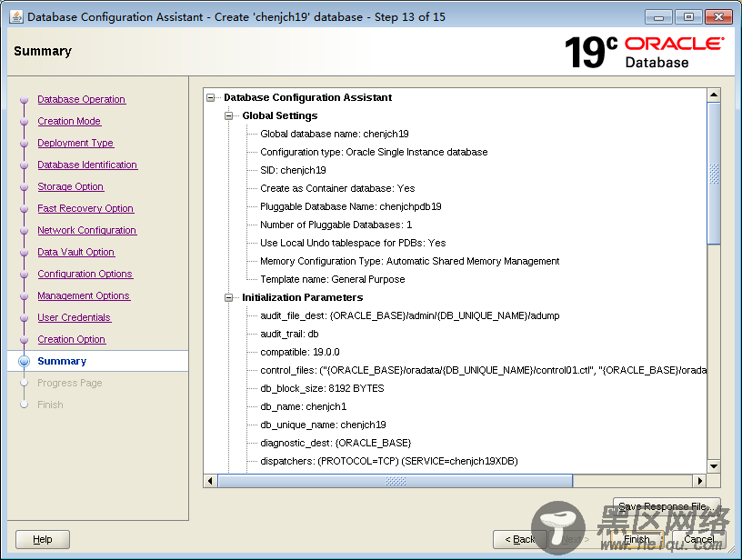Click the Oracle 19c Database logo

pyautogui.click(x=644, y=53)
